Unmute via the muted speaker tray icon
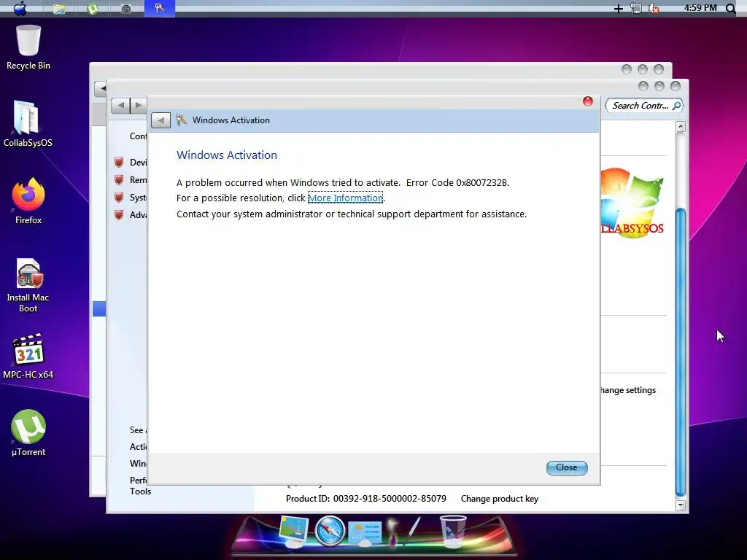The width and height of the screenshot is (747, 560). point(654,9)
